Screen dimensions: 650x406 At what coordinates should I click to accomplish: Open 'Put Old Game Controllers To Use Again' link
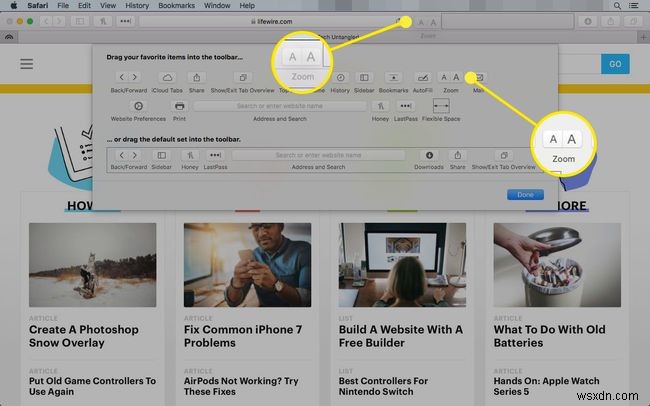pos(92,386)
